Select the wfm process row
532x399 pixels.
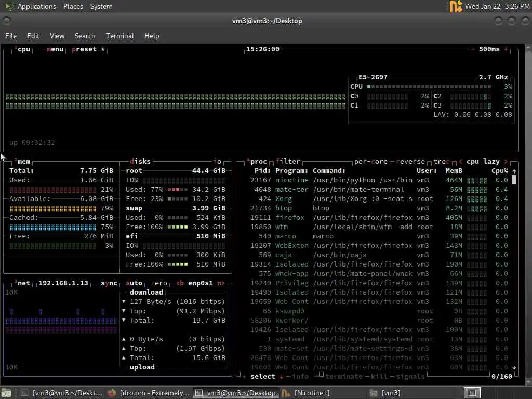pyautogui.click(x=379, y=227)
